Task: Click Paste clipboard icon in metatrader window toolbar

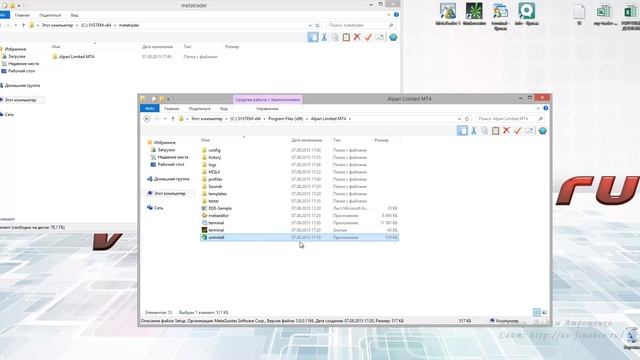Action: (x=346, y=37)
